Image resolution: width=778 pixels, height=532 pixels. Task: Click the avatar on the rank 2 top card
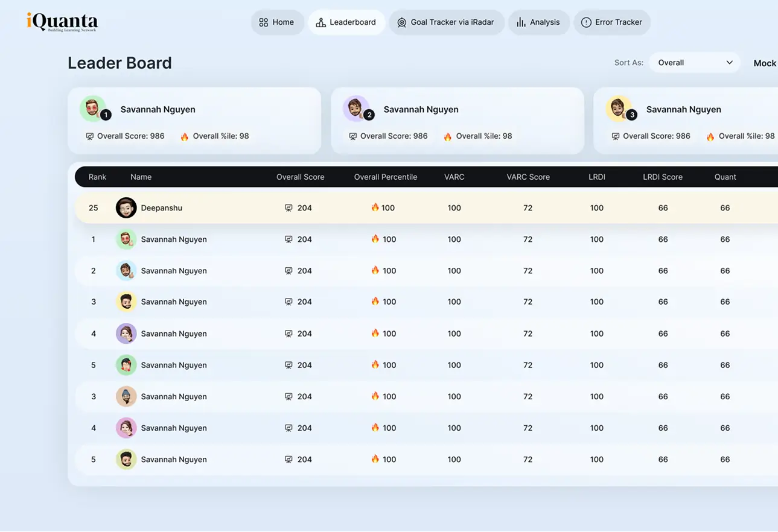[x=356, y=109]
